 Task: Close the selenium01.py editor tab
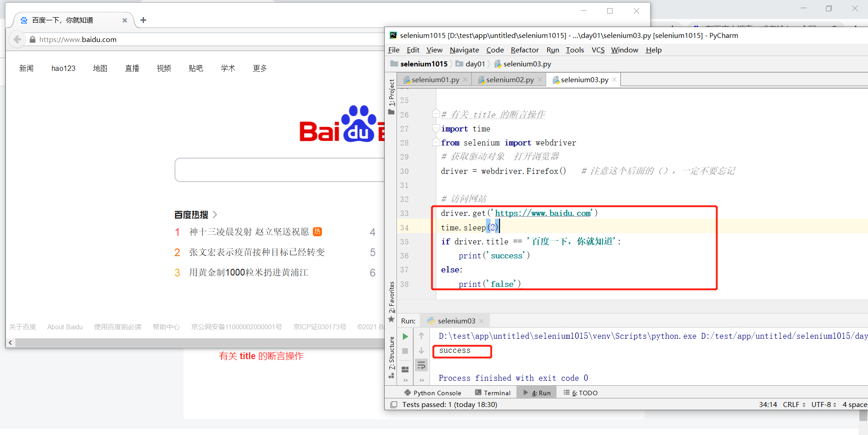tap(465, 80)
